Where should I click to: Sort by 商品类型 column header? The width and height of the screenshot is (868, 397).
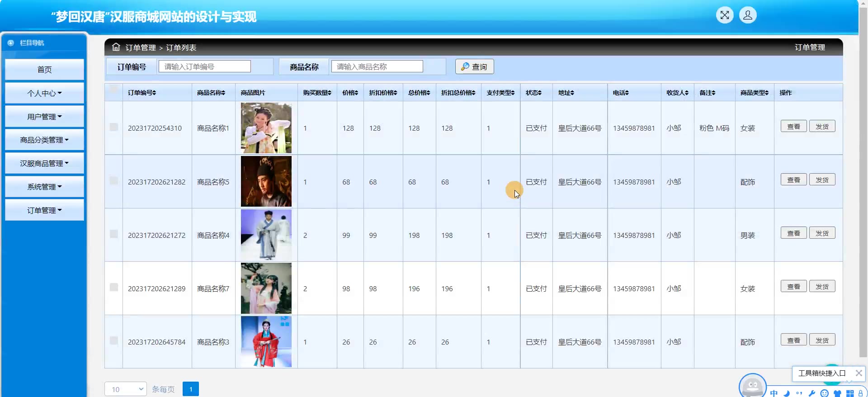754,93
